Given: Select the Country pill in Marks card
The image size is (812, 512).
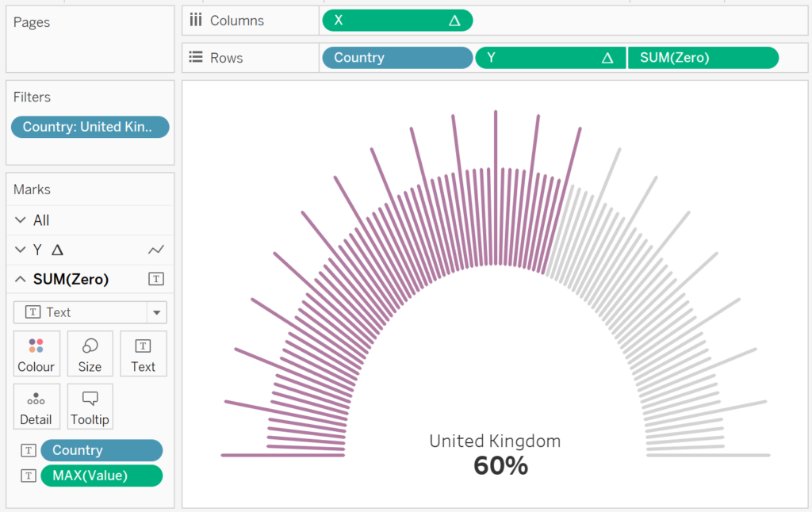Looking at the screenshot, I should [101, 450].
